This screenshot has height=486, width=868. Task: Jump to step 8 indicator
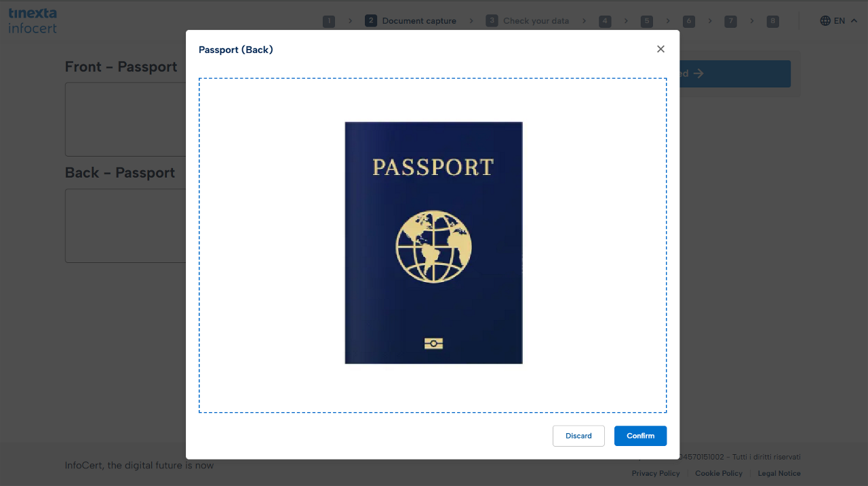pos(772,21)
